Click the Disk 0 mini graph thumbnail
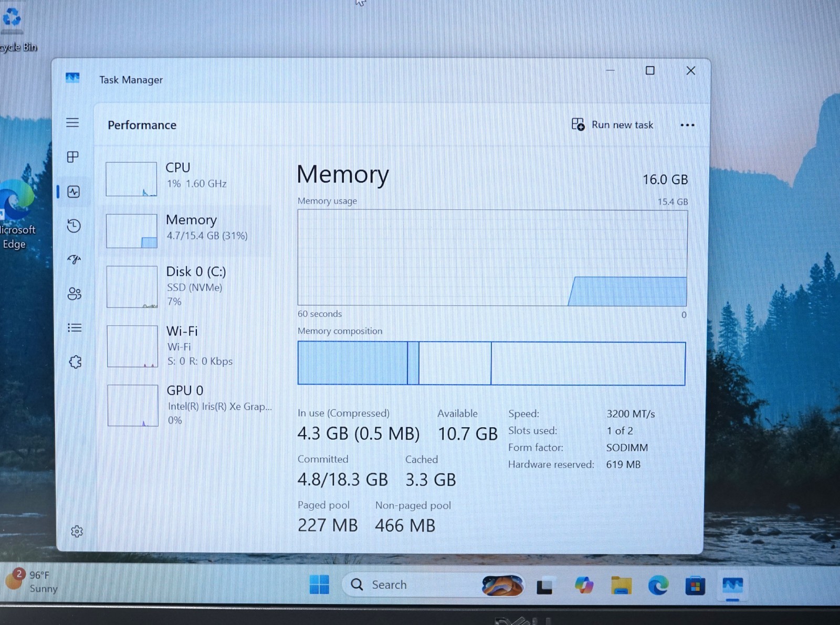 tap(132, 287)
